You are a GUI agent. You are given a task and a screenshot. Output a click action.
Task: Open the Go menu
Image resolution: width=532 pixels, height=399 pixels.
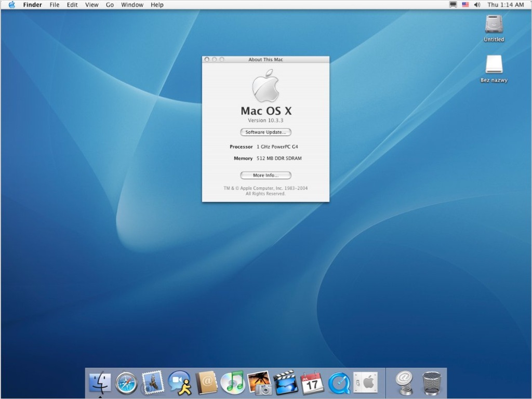(110, 5)
